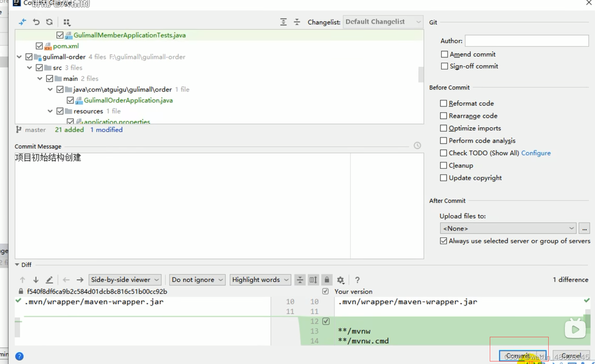
Task: Click the Configure link
Action: (536, 153)
